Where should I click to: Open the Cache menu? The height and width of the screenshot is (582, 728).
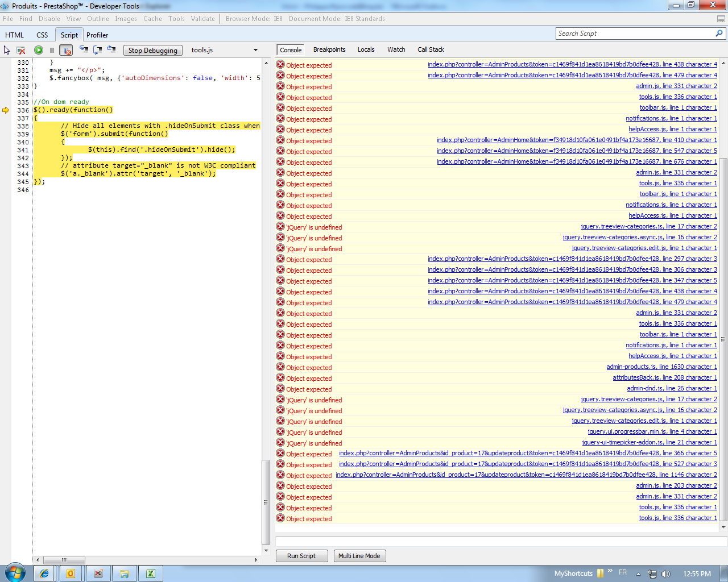click(x=152, y=19)
